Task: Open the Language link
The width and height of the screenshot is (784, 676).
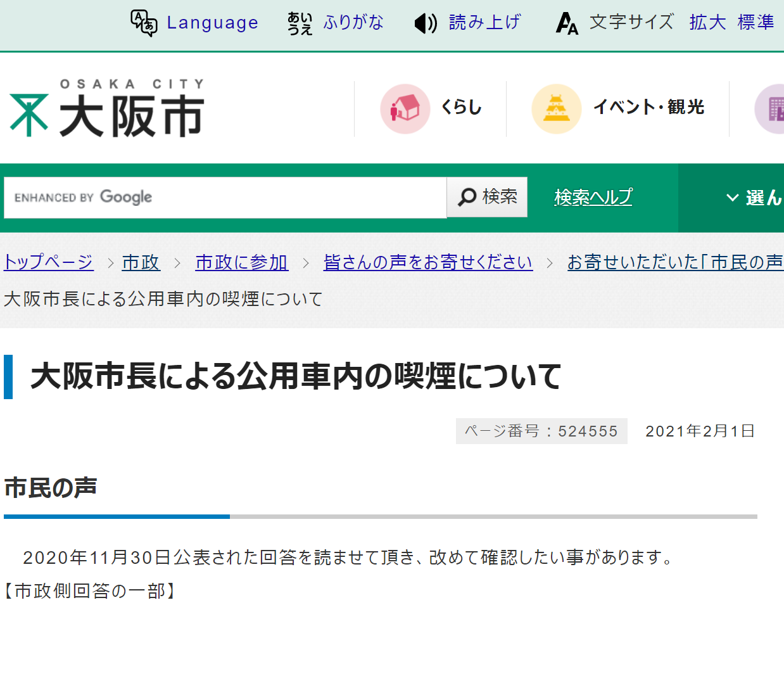Action: (x=212, y=23)
